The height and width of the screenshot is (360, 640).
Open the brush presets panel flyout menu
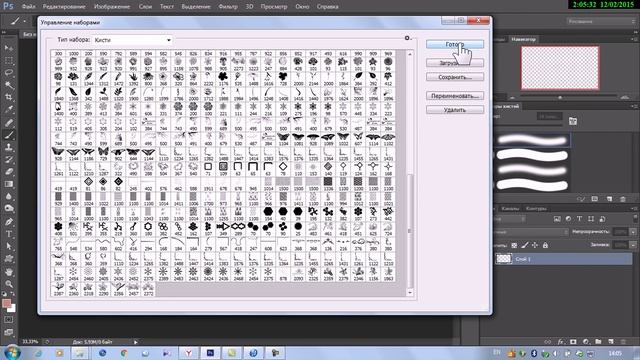point(635,106)
